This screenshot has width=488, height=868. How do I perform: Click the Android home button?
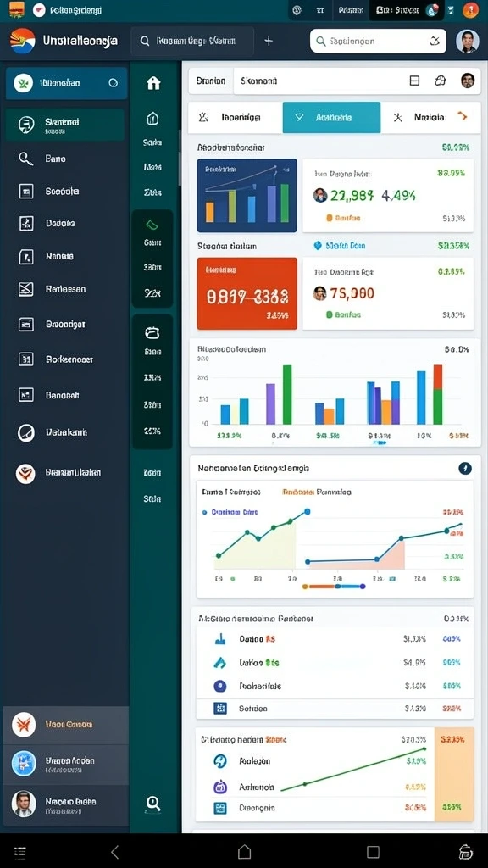click(244, 851)
